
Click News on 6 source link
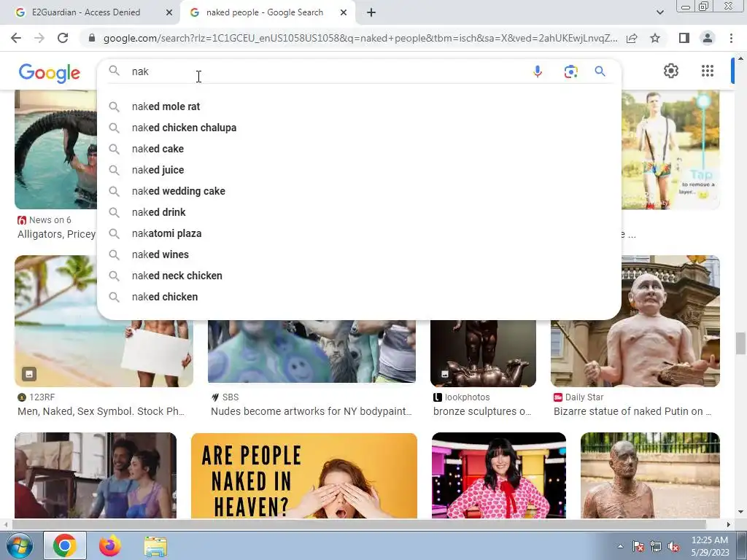point(44,220)
